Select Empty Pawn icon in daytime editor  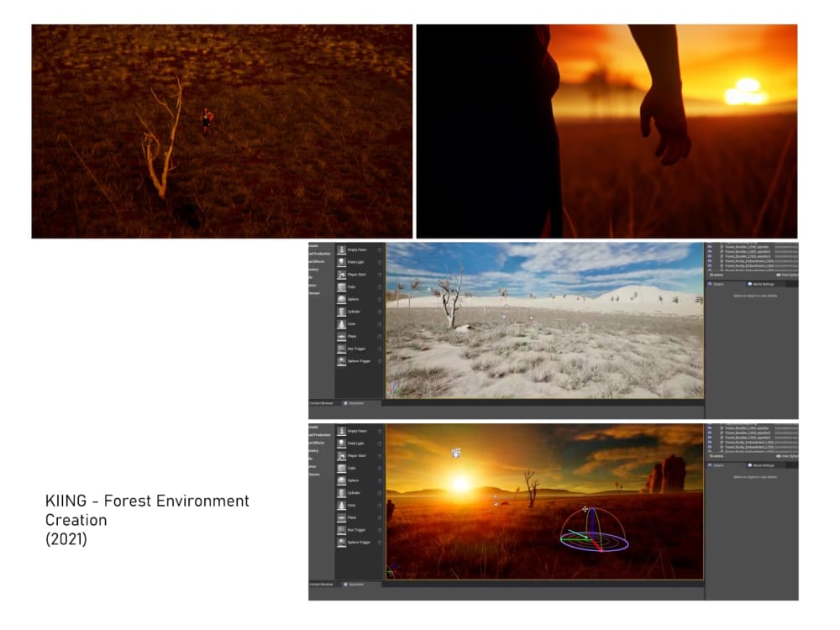point(341,250)
